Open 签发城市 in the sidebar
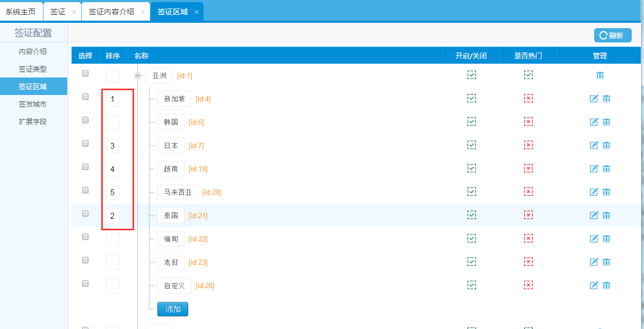 pyautogui.click(x=33, y=104)
